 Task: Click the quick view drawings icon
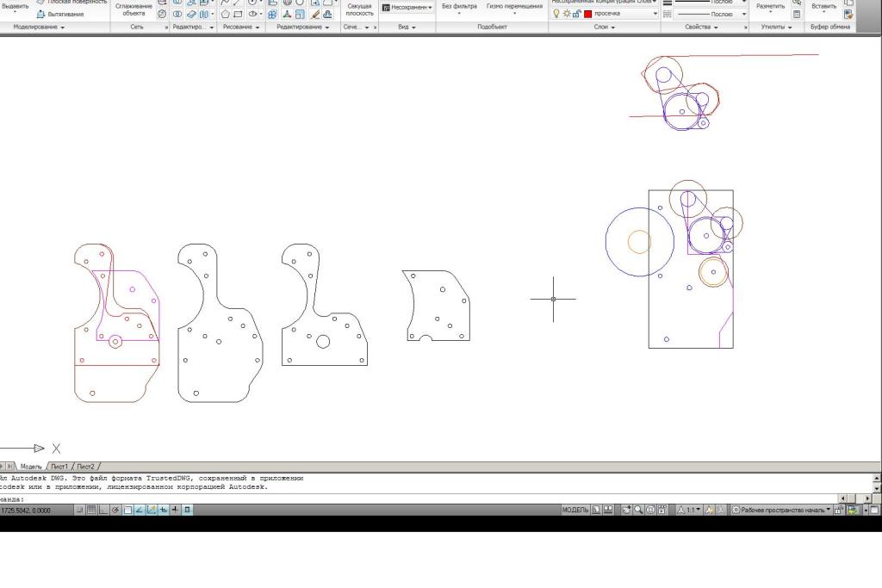(x=608, y=510)
